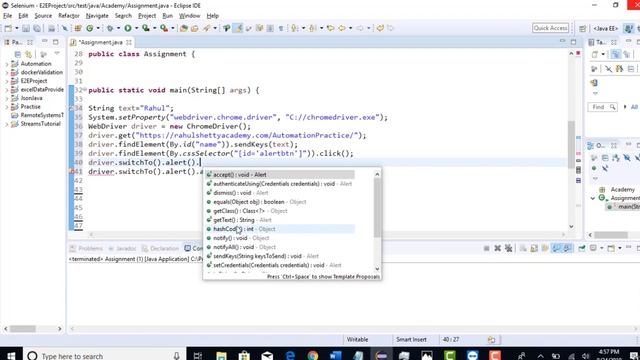This screenshot has height=360, width=640.
Task: Switch to the Java EE perspective
Action: pos(606,28)
